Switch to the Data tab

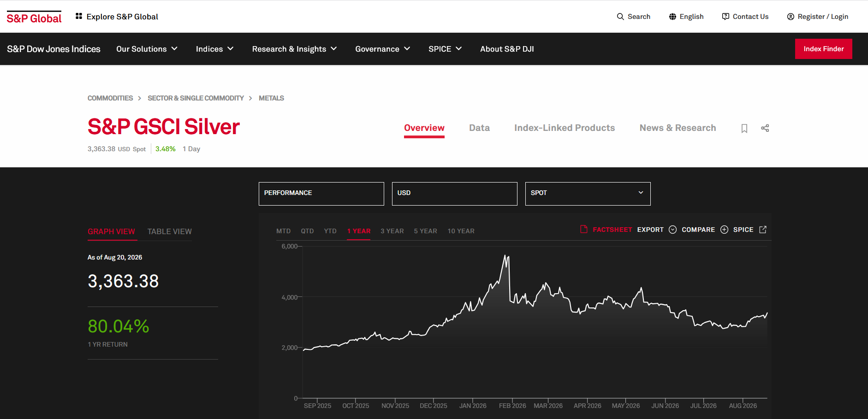pos(480,128)
